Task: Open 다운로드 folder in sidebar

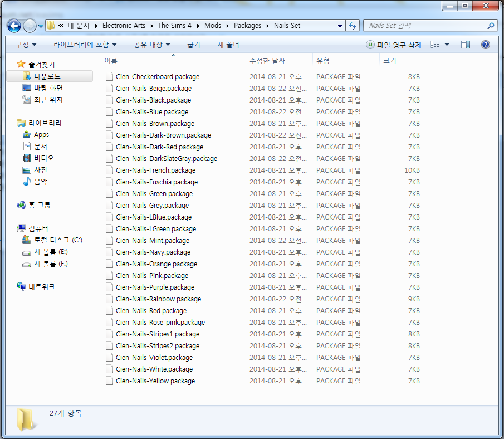Action: (x=42, y=76)
